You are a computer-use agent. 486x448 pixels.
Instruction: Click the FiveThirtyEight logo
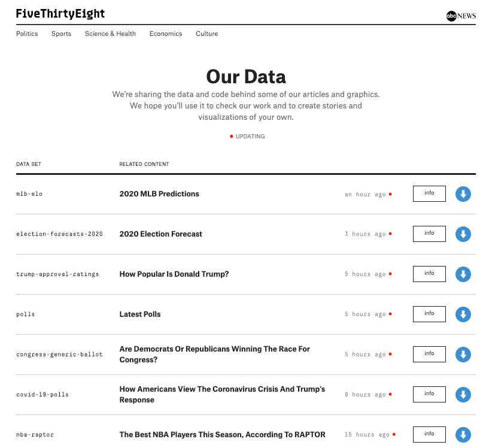tap(60, 13)
